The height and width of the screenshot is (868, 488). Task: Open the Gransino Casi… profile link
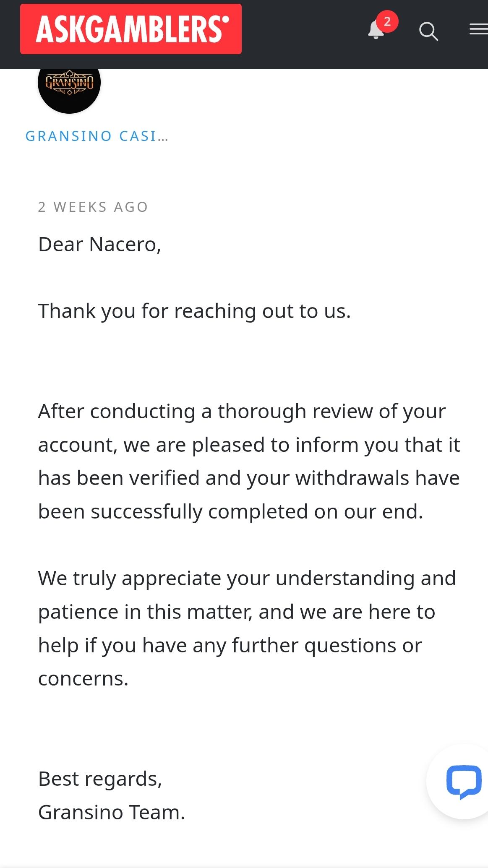[x=97, y=136]
